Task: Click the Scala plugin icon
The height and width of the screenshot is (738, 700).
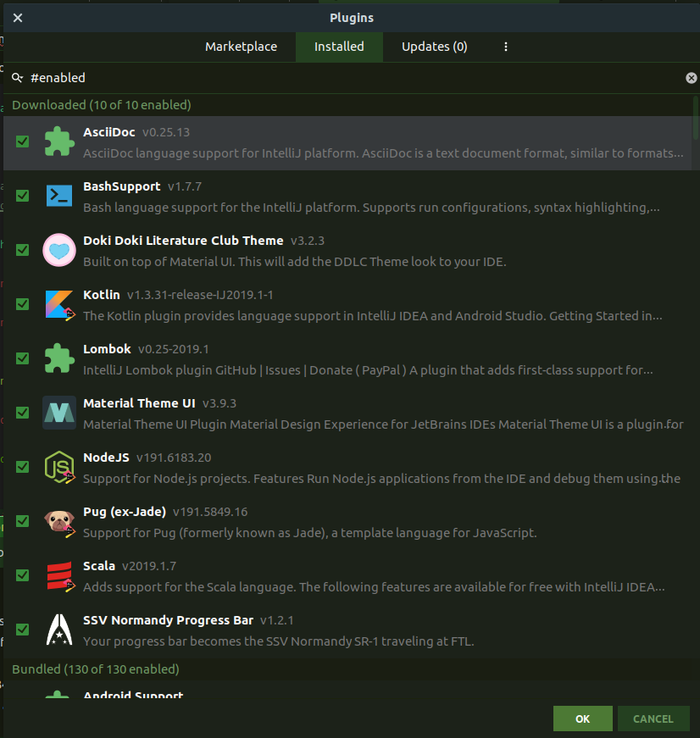Action: [58, 575]
